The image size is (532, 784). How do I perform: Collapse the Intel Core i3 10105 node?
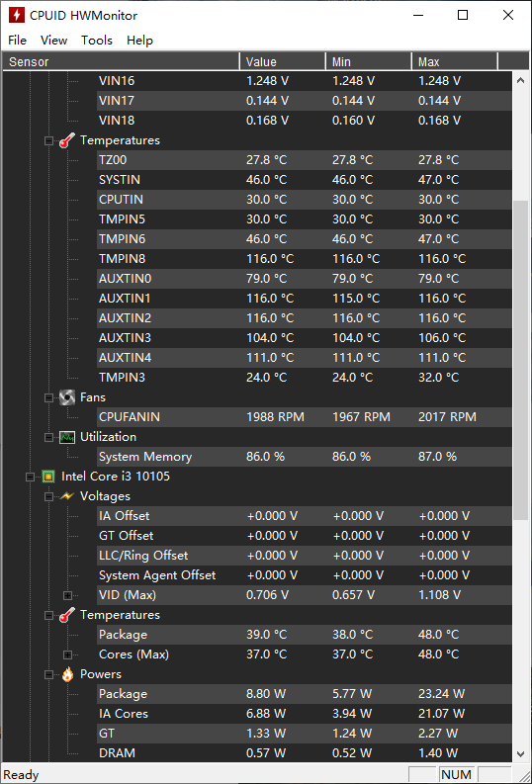click(x=30, y=477)
